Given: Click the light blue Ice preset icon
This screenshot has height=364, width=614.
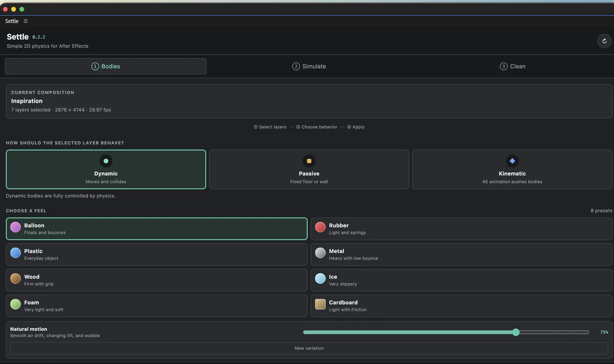Looking at the screenshot, I should coord(320,278).
